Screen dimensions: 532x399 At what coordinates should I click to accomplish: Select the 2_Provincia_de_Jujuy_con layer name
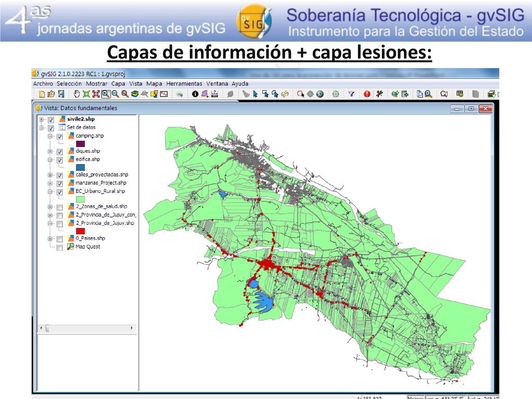(105, 215)
